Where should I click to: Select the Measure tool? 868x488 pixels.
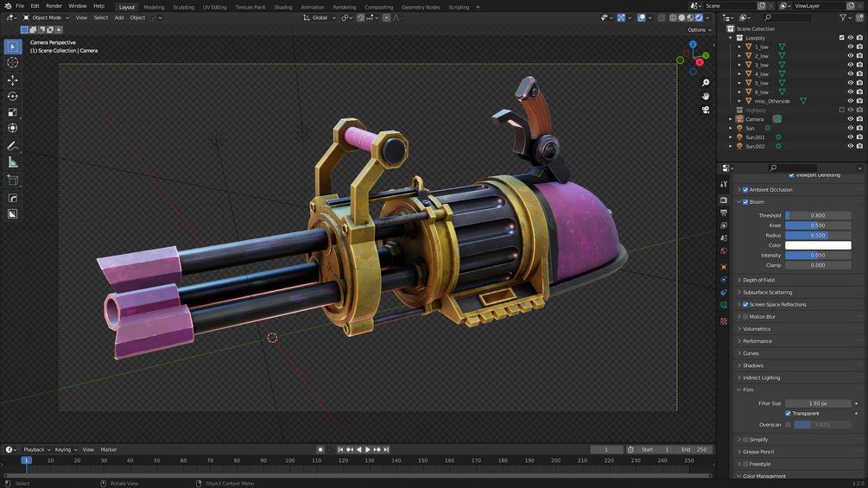(13, 162)
